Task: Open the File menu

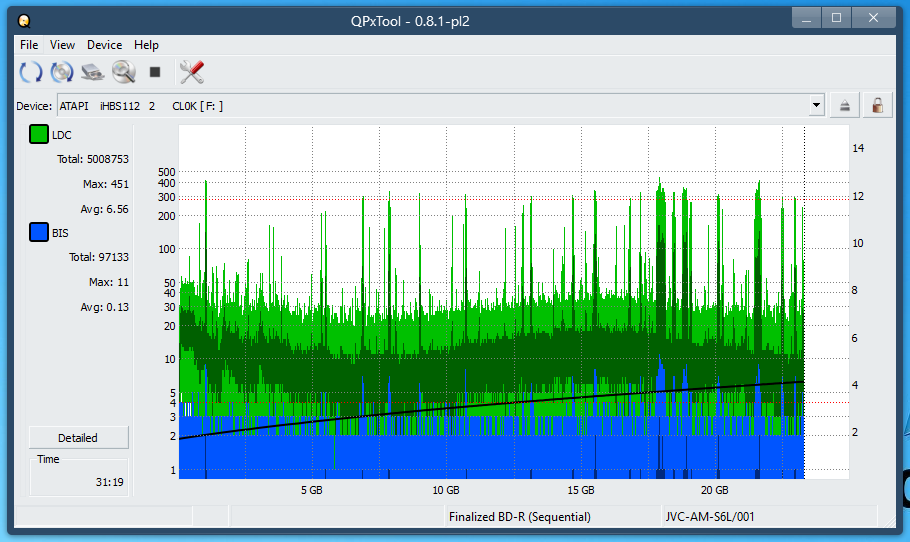Action: pos(29,45)
